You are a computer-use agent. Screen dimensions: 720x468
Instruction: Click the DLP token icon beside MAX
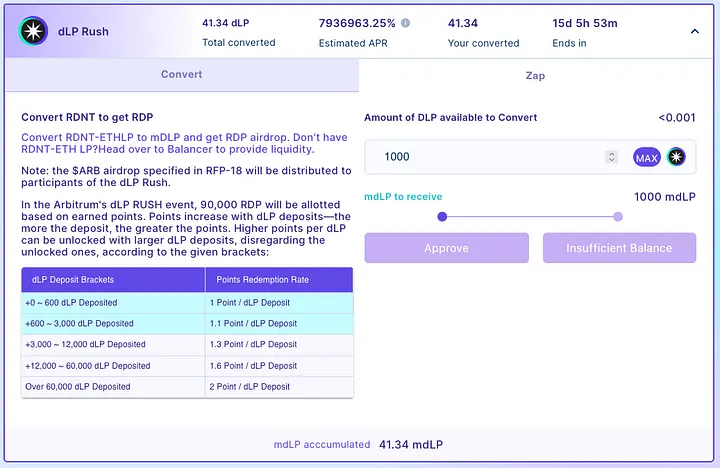676,157
